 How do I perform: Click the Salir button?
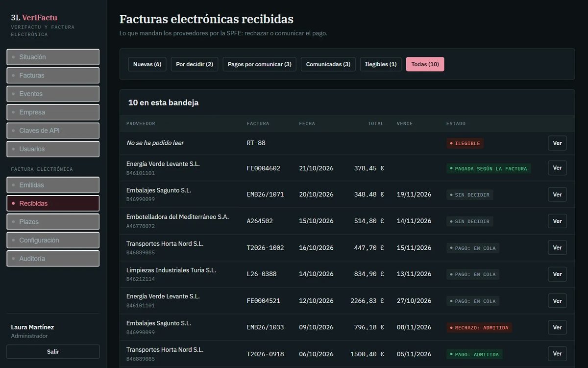pyautogui.click(x=53, y=352)
